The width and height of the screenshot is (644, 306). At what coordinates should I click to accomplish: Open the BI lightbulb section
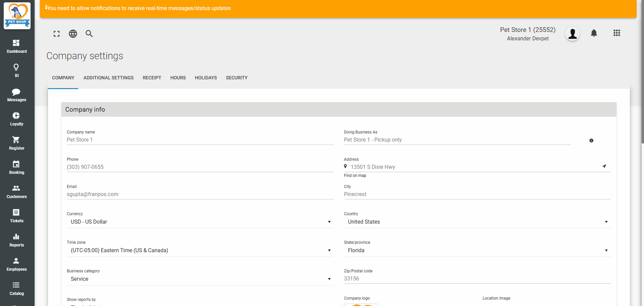(17, 71)
